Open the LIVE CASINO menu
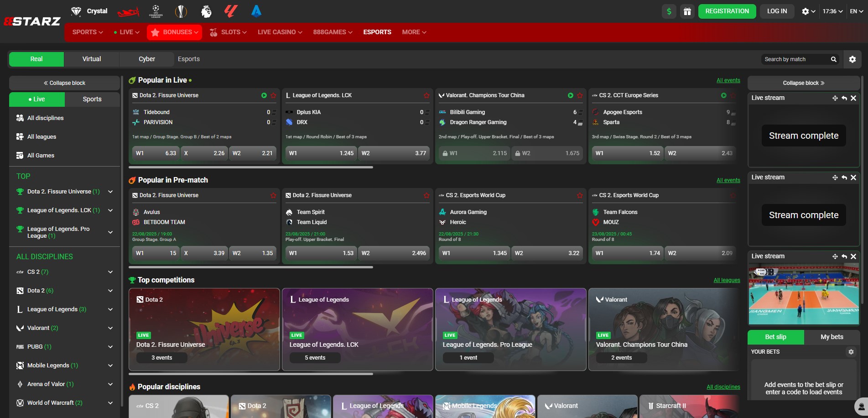Screen dimensions: 868x418 (280, 32)
